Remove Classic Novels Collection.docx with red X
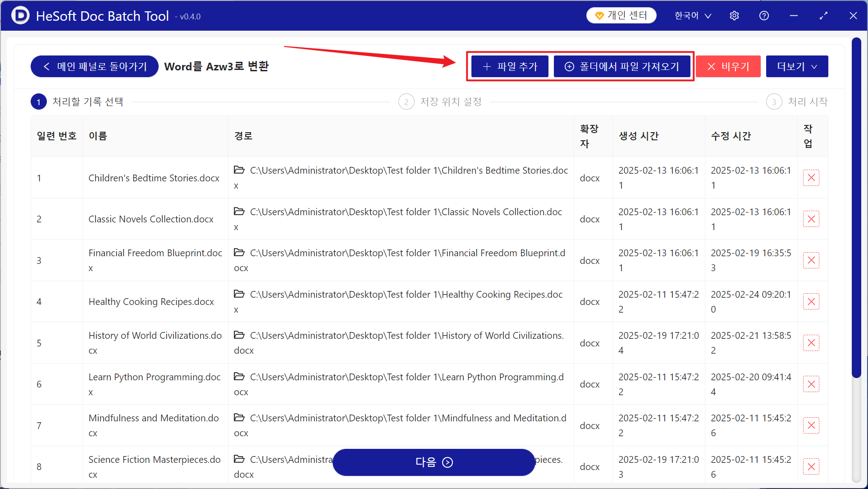 811,219
